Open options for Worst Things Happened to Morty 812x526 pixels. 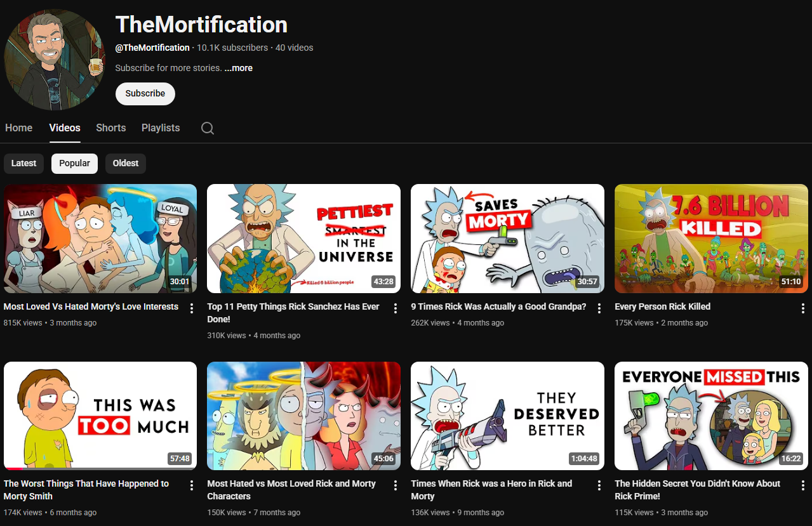coord(192,485)
